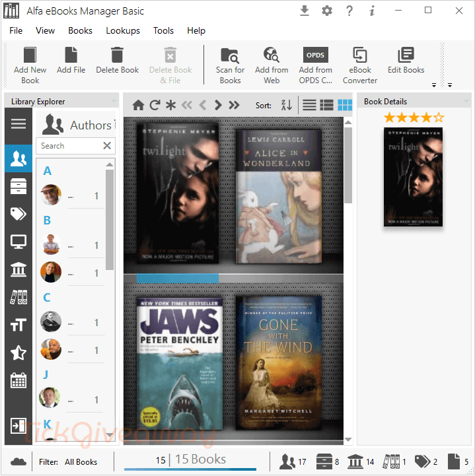Image resolution: width=475 pixels, height=476 pixels.
Task: Click the All Books filter
Action: [x=81, y=462]
